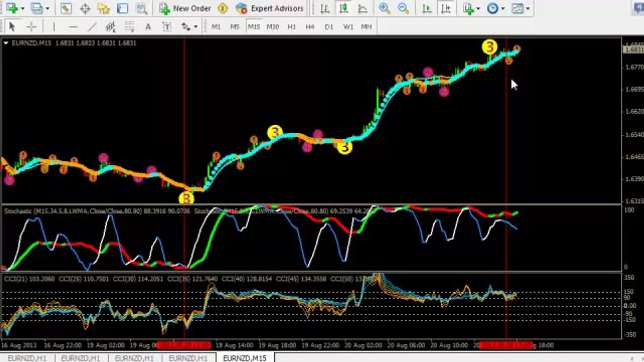Click the yellow 3 marker at chart top
Viewport: 644px width, 362px height.
(x=490, y=47)
